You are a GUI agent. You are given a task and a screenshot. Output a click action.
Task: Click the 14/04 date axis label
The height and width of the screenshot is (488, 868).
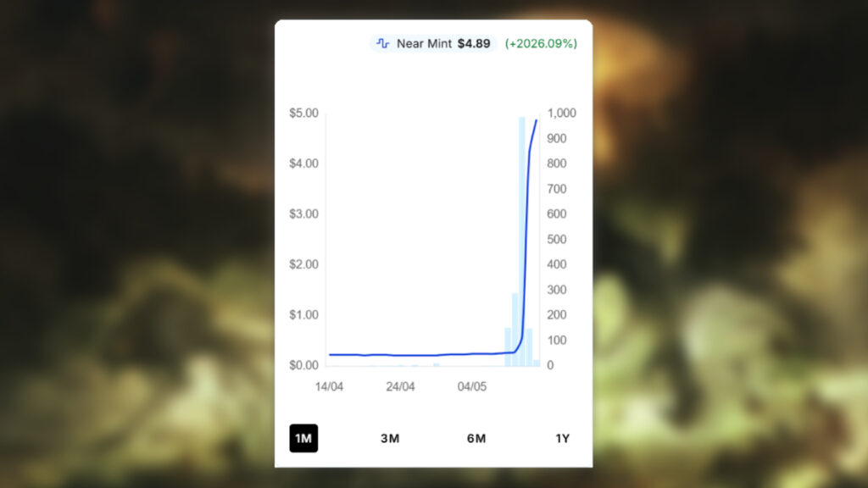pyautogui.click(x=329, y=386)
